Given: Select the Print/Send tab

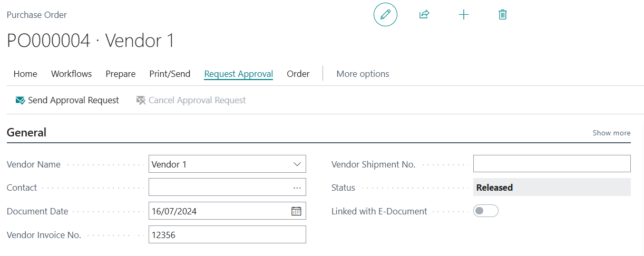Looking at the screenshot, I should (x=170, y=74).
